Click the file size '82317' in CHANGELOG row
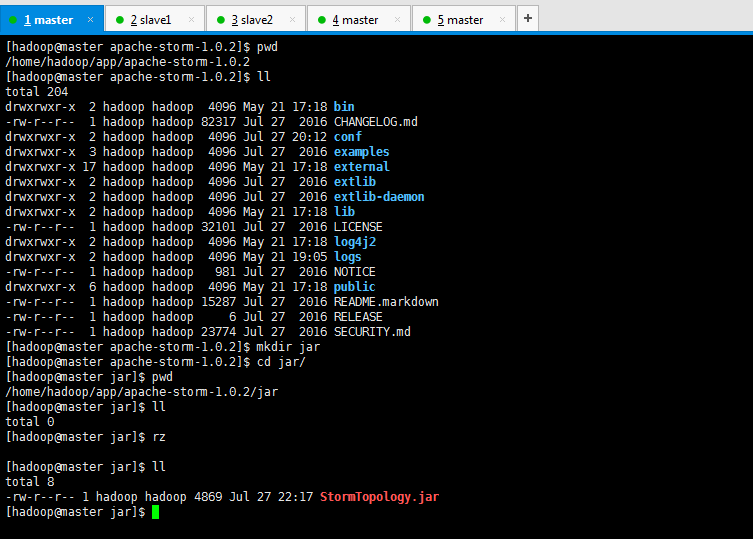The image size is (753, 539). click(219, 122)
